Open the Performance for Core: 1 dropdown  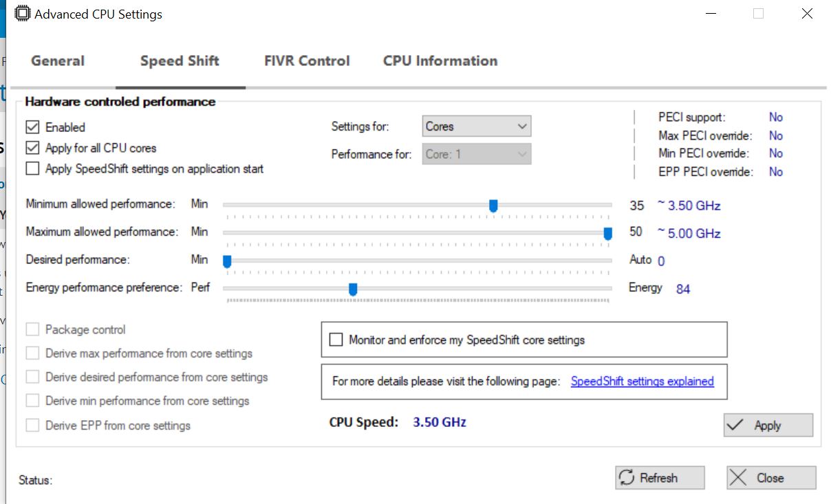[x=476, y=154]
